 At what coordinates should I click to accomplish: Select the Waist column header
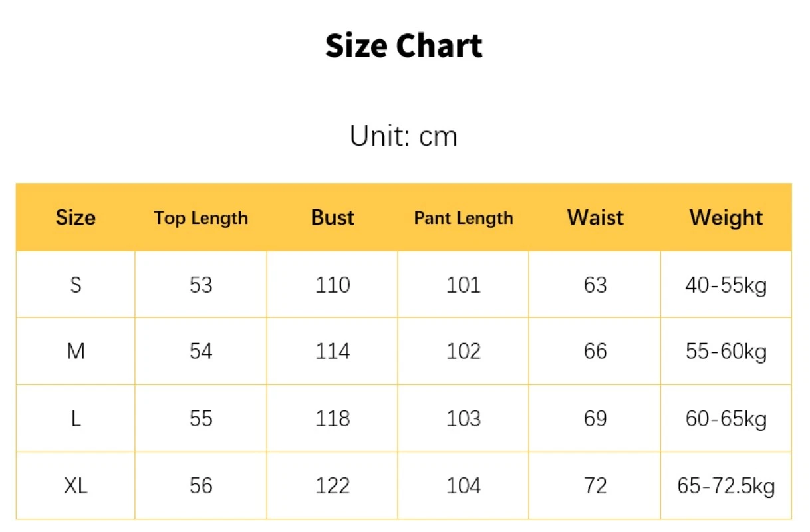595,218
